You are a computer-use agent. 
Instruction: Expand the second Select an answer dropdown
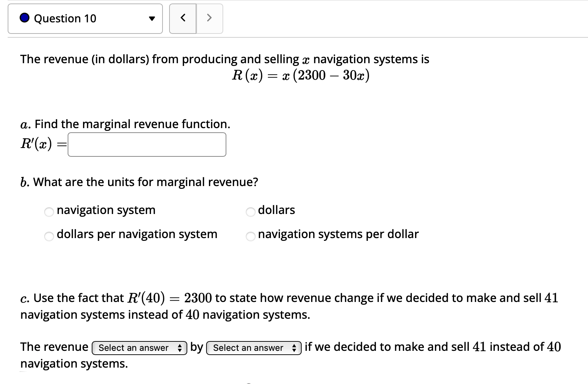tap(253, 348)
